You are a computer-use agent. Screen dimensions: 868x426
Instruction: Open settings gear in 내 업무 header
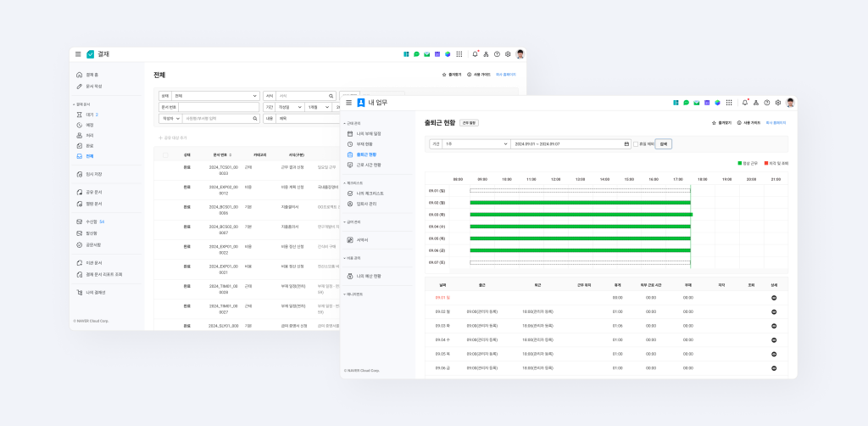coord(777,103)
